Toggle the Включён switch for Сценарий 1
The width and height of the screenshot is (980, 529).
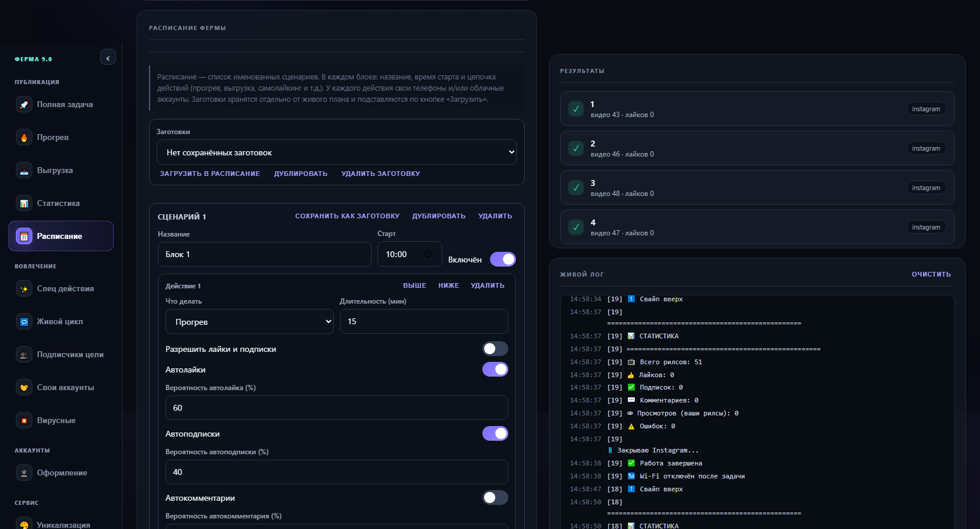click(x=503, y=259)
